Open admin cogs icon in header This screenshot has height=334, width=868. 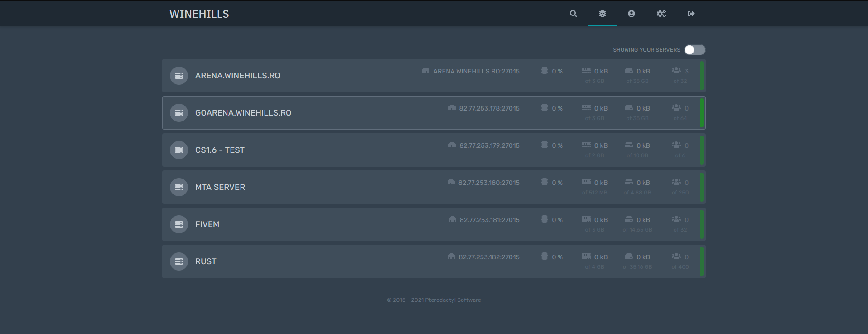pos(661,14)
